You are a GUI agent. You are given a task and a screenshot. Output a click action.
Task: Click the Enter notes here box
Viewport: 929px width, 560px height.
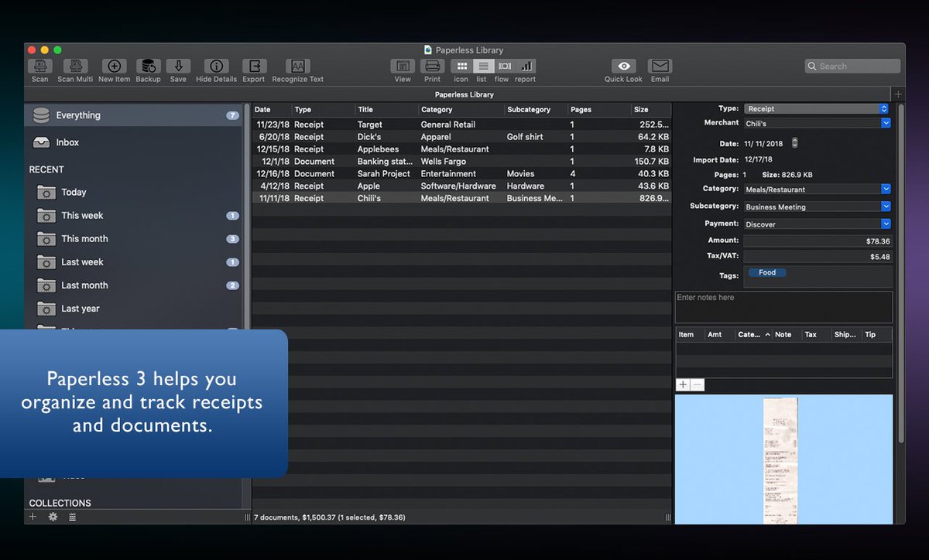(x=783, y=307)
